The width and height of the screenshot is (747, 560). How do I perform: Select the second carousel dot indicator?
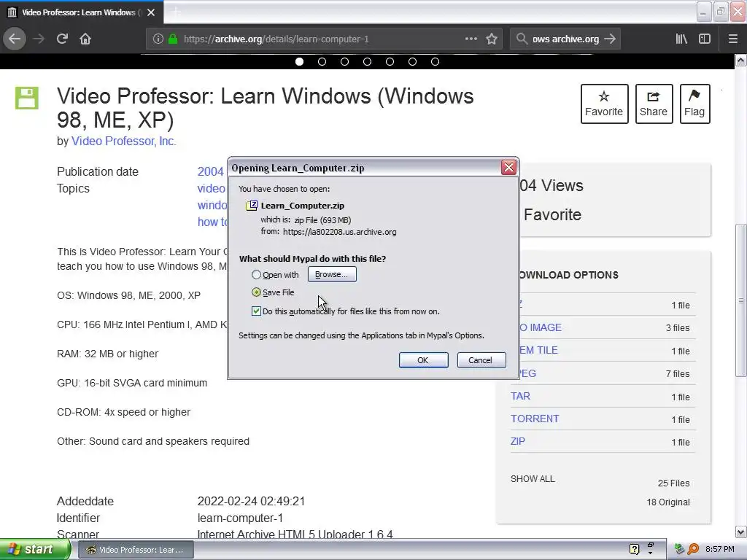[322, 61]
